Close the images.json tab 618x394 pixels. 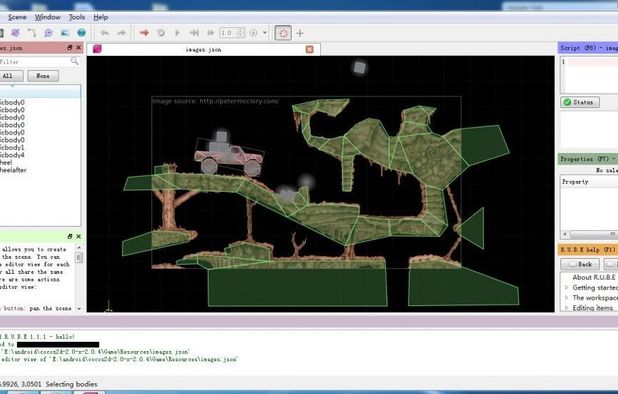pos(309,49)
